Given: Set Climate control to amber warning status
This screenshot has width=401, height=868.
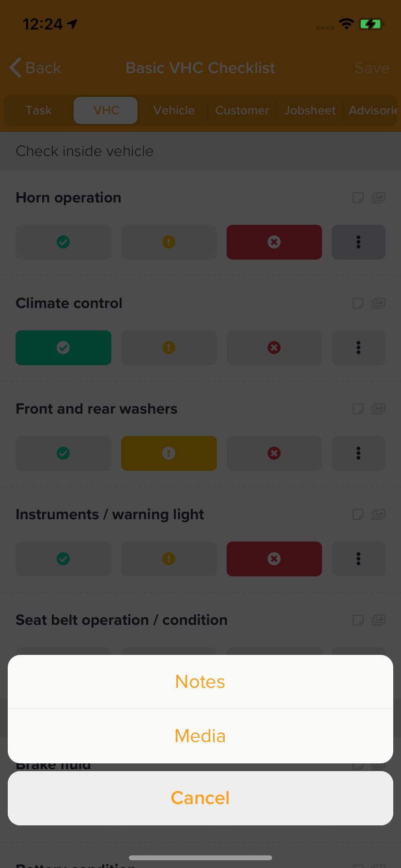Looking at the screenshot, I should [x=169, y=348].
